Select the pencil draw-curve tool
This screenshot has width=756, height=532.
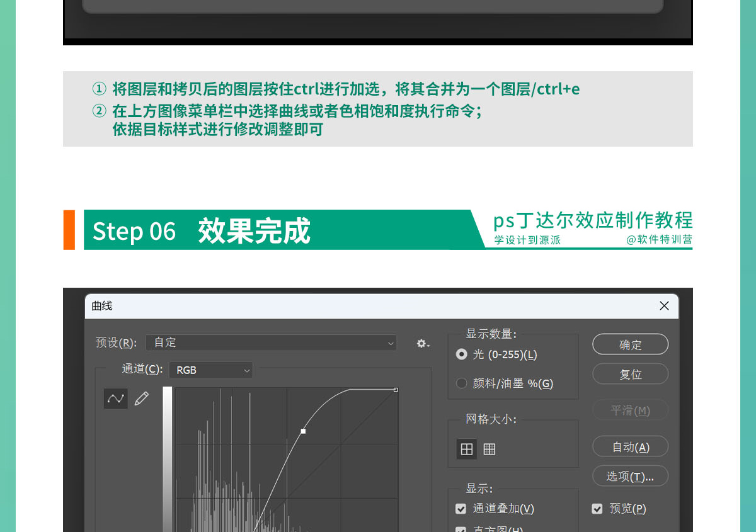click(142, 399)
